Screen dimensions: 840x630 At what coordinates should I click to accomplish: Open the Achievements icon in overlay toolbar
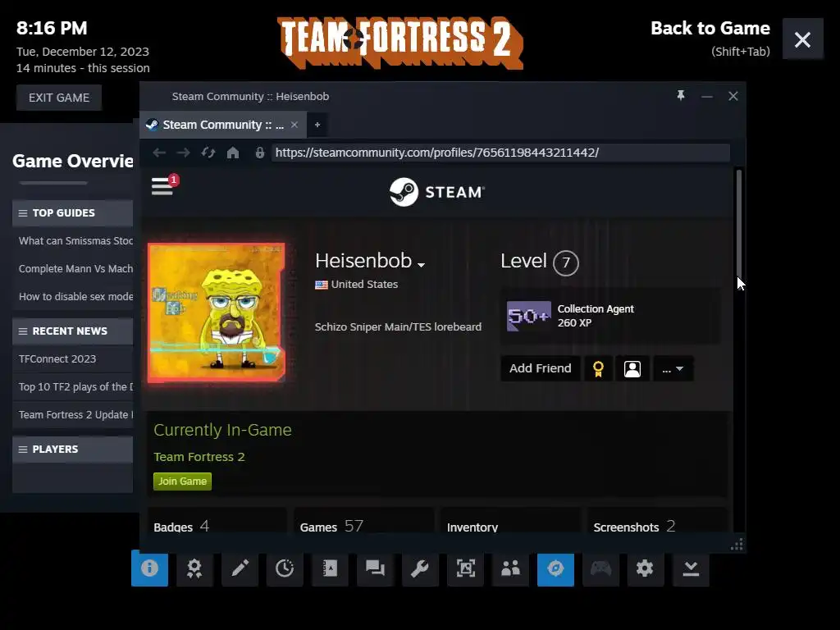click(194, 568)
